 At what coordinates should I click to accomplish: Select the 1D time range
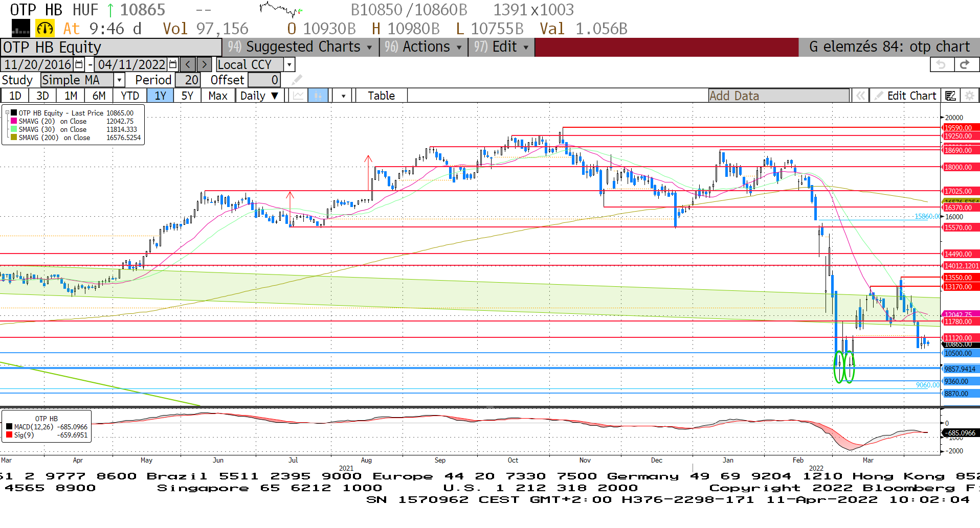click(15, 96)
